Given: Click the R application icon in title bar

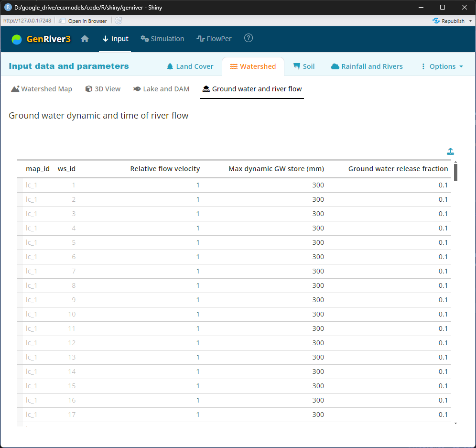Looking at the screenshot, I should (8, 7).
